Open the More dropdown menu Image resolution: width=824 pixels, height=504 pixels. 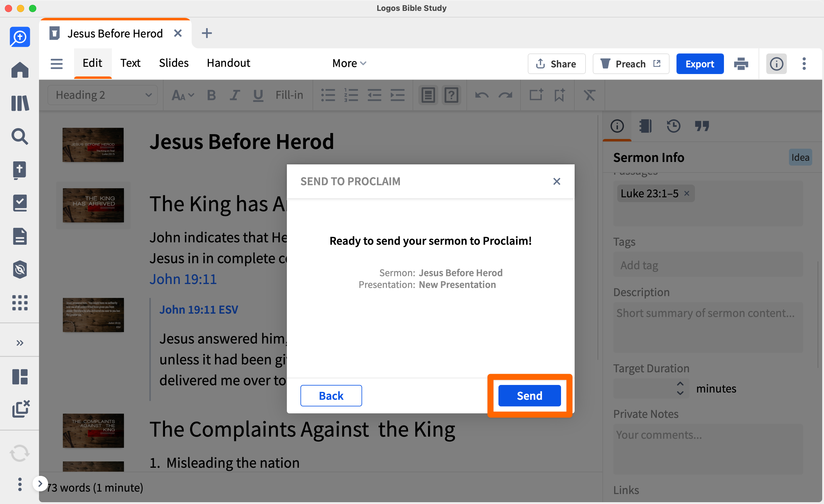point(349,63)
